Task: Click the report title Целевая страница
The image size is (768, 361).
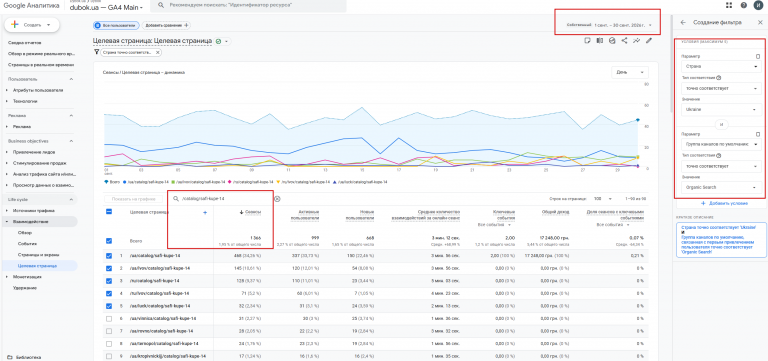Action: click(152, 41)
